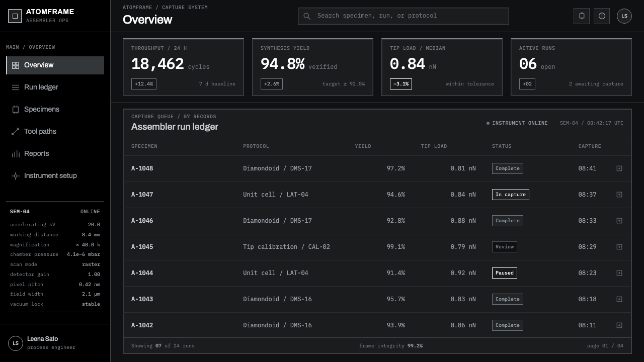Click the square chip icon button in the header
644x362 pixels.
coord(582,16)
